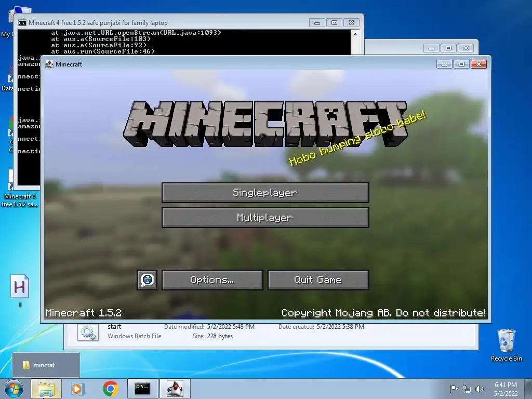The image size is (532, 399).
Task: Click the Copyright Mojang AB text
Action: click(383, 313)
